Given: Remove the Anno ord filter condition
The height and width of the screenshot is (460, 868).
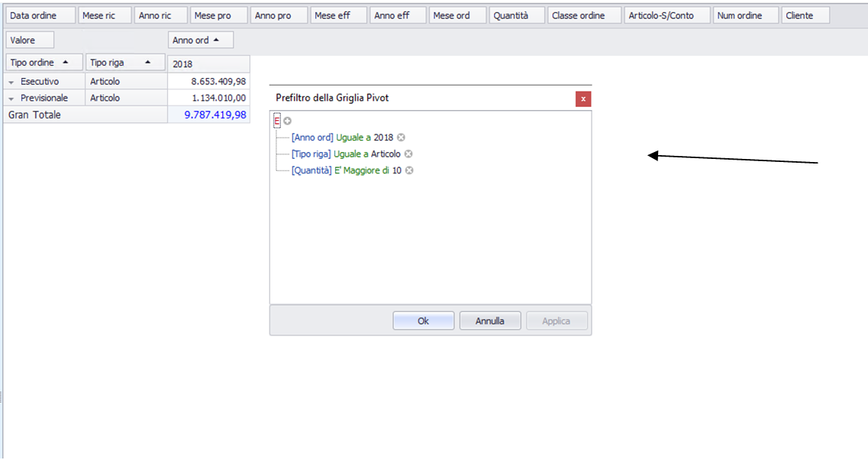Looking at the screenshot, I should click(x=402, y=138).
